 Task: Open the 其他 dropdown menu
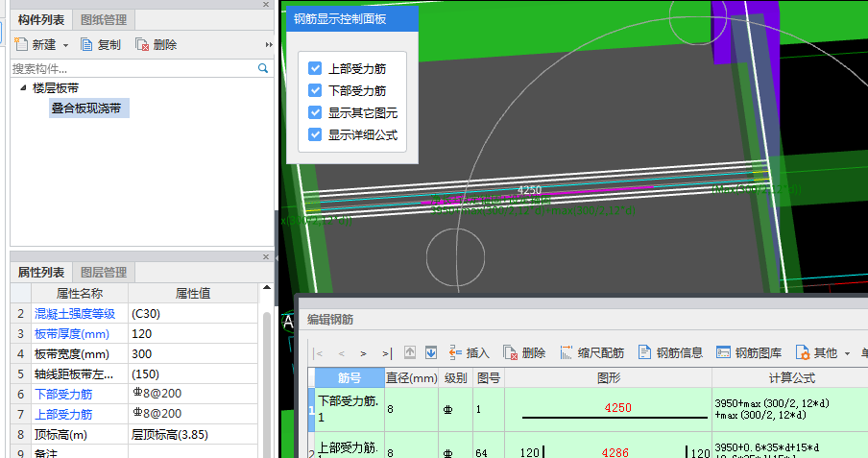tap(823, 352)
